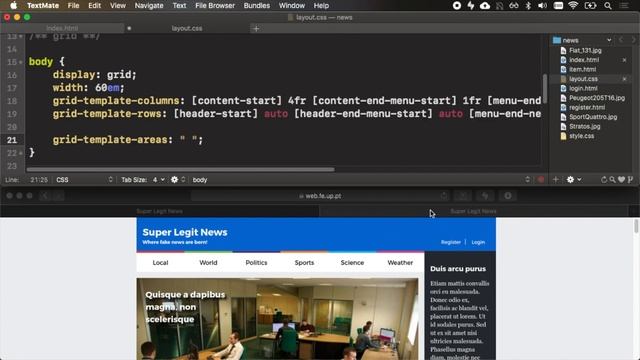Open Stratos.jpg in file browser

point(584,126)
